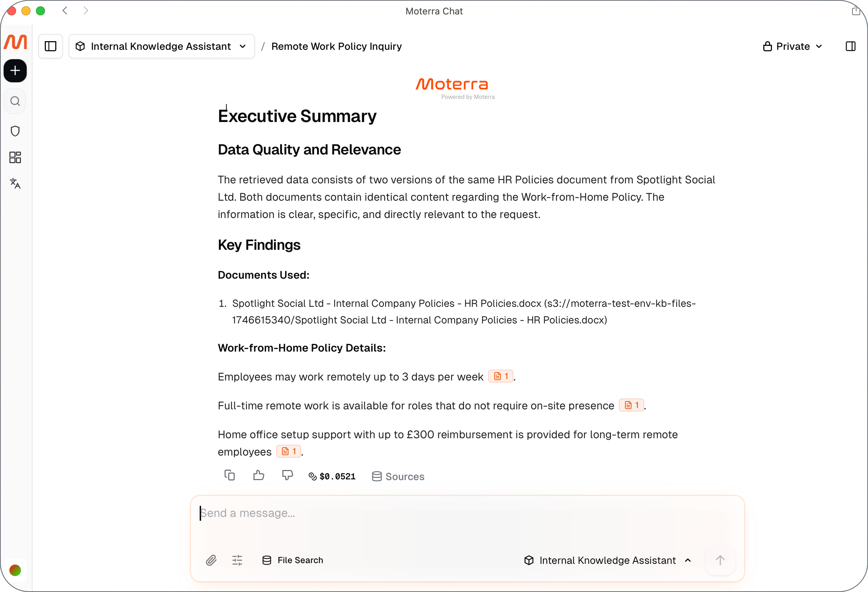The width and height of the screenshot is (868, 592).
Task: Expand Internal Knowledge Assistant selector in composer
Action: pos(608,560)
